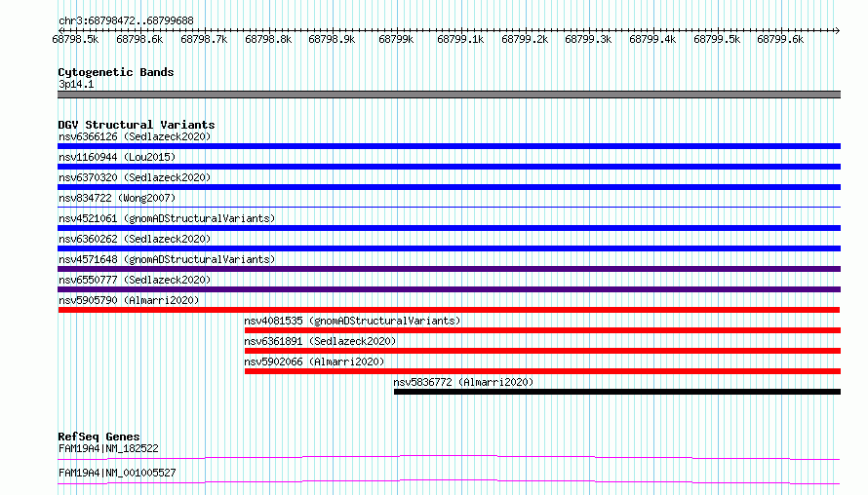Open gene label FAM19A4|NM_182522

108,448
